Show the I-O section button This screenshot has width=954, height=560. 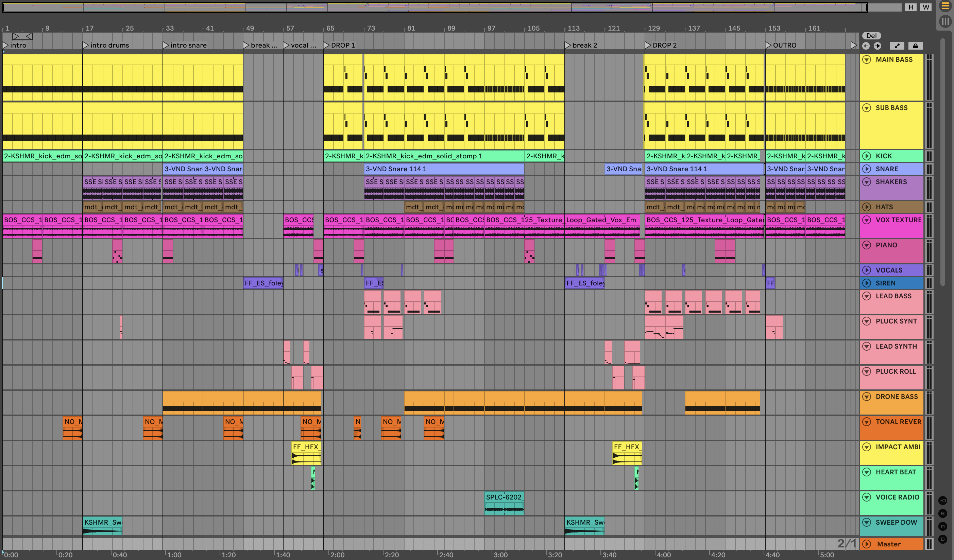943,501
